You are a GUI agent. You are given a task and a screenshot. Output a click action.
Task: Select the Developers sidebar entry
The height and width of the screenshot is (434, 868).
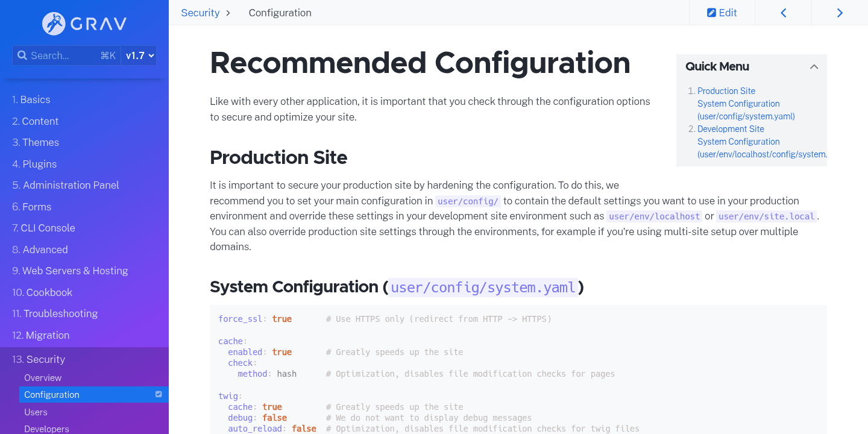click(46, 428)
